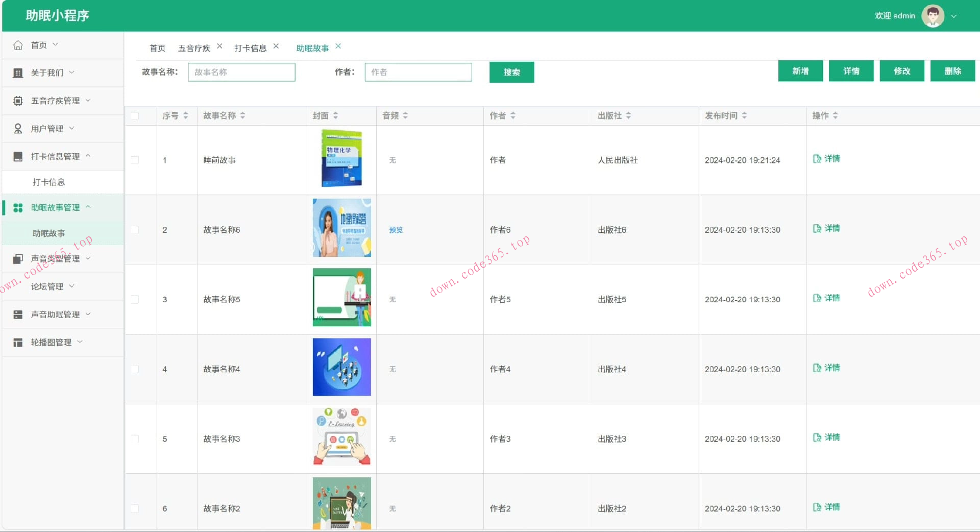Click the 打卡信息管理 book icon

pyautogui.click(x=18, y=156)
